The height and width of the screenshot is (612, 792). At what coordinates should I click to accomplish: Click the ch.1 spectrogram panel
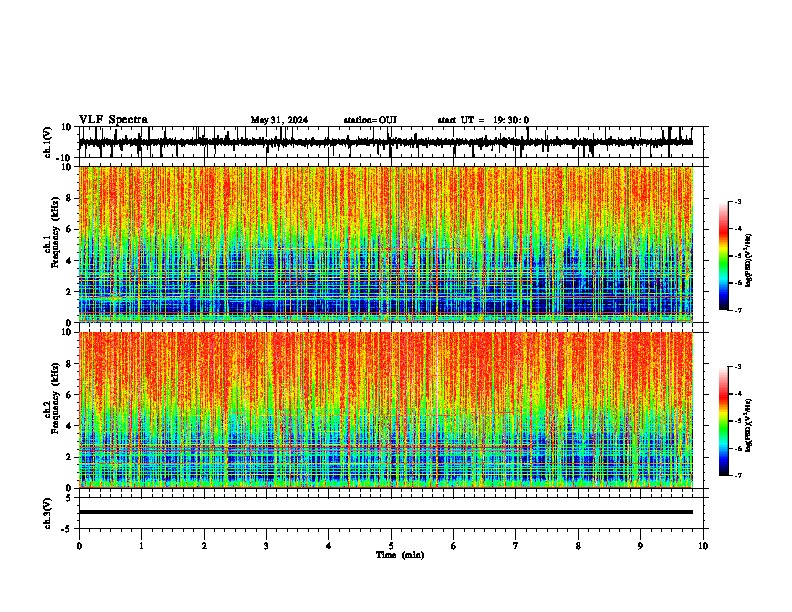(385, 244)
